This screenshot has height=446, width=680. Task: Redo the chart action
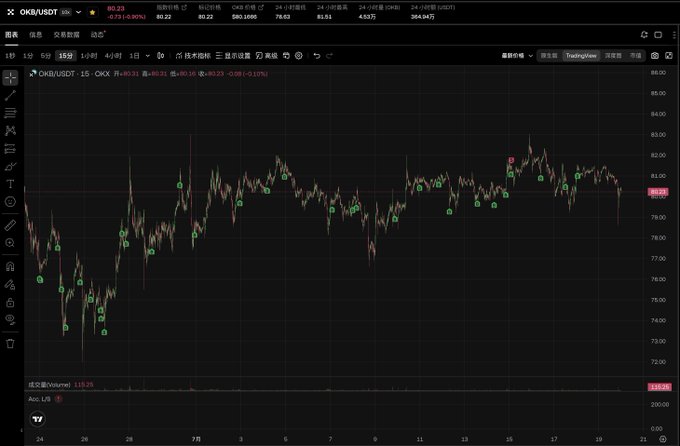(x=330, y=56)
